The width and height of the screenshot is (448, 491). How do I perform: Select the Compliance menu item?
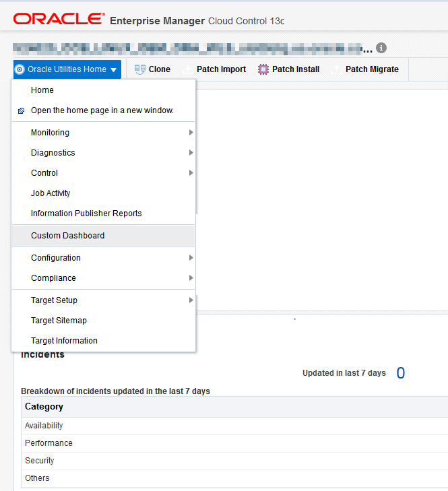103,277
